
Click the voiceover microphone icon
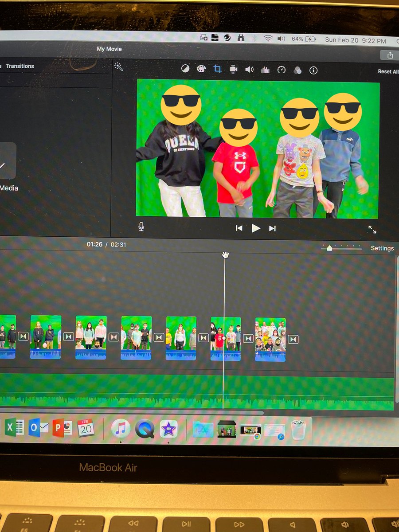coord(141,227)
